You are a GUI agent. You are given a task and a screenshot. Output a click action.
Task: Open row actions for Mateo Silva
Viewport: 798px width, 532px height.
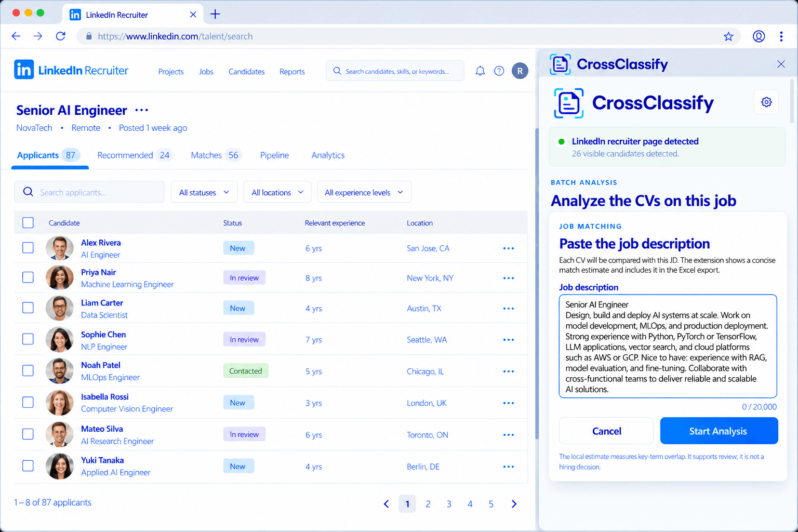pyautogui.click(x=509, y=435)
